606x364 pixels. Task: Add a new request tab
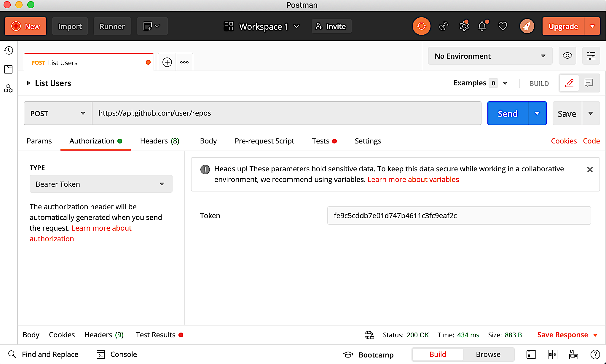[167, 62]
